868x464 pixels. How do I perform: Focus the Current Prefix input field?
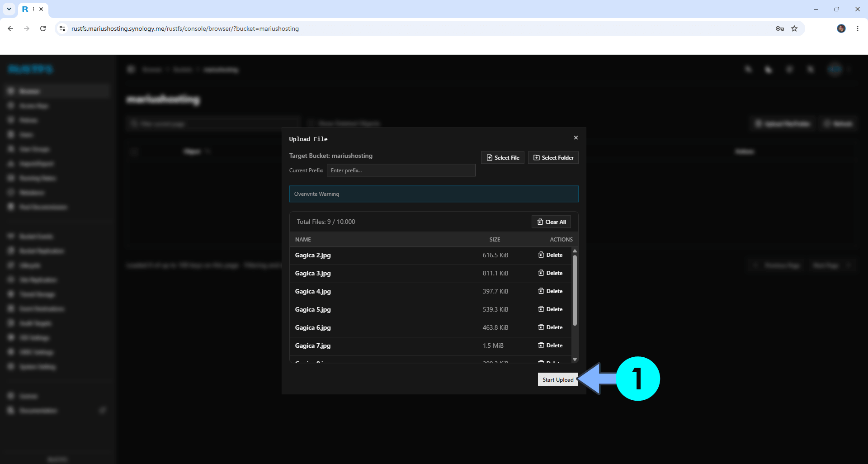point(401,170)
